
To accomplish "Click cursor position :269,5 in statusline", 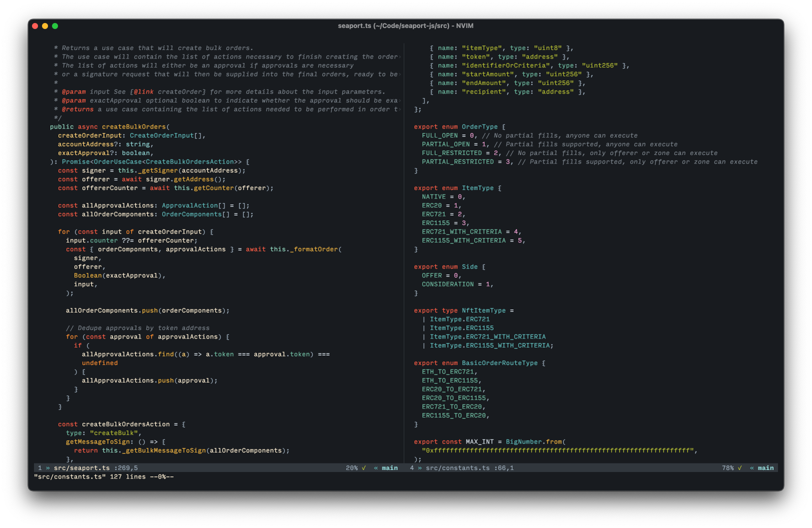I will click(x=126, y=468).
